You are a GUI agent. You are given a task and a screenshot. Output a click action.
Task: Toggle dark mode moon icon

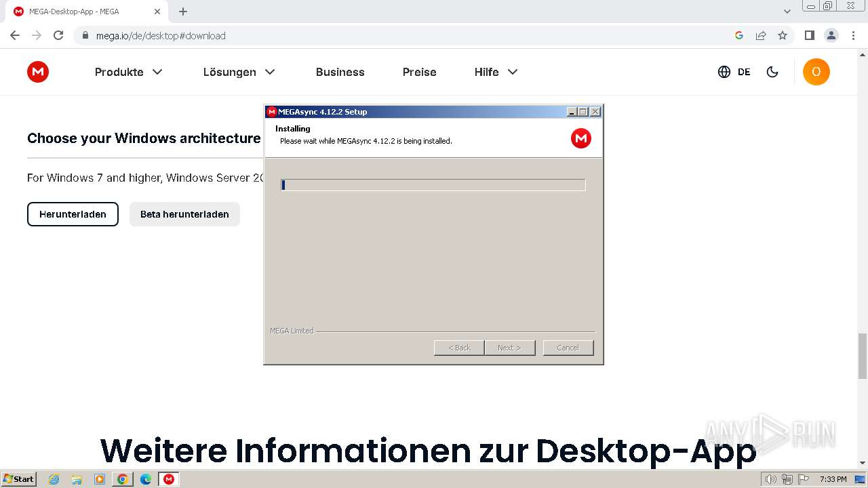coord(772,72)
